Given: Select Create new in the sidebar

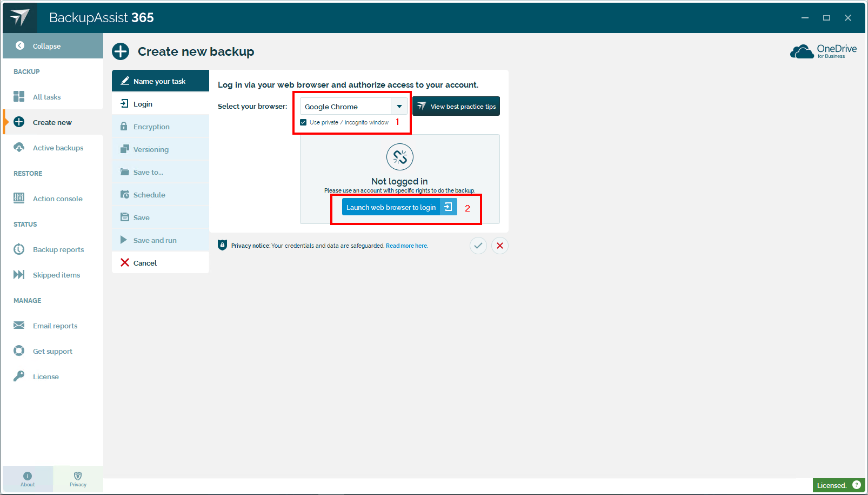Looking at the screenshot, I should pyautogui.click(x=53, y=122).
